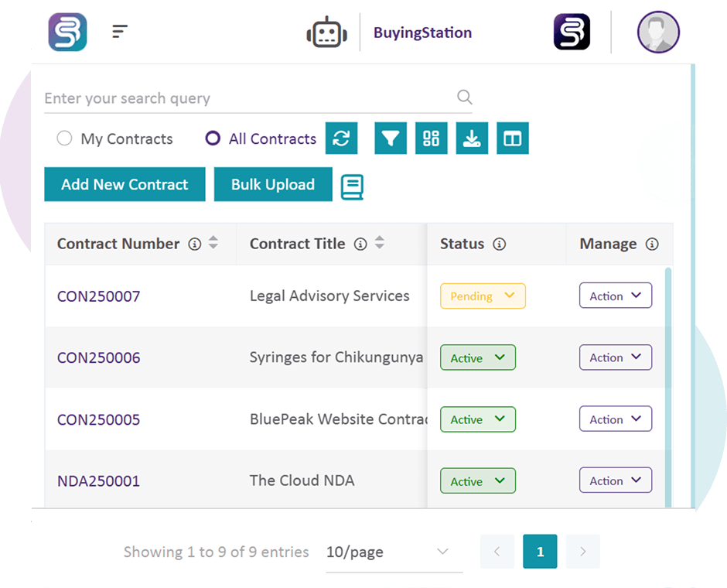
Task: Open the Pending status dropdown for CON250007
Action: click(x=483, y=296)
